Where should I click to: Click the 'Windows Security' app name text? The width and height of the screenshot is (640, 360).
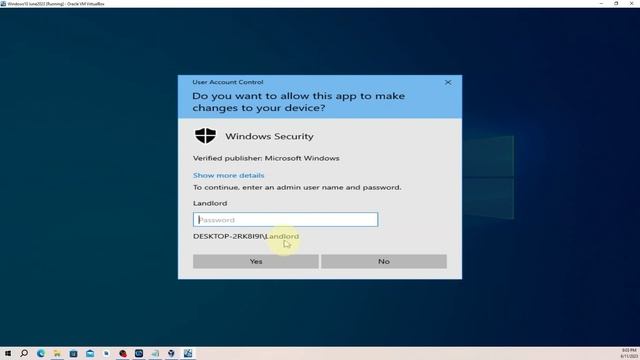coord(269,136)
